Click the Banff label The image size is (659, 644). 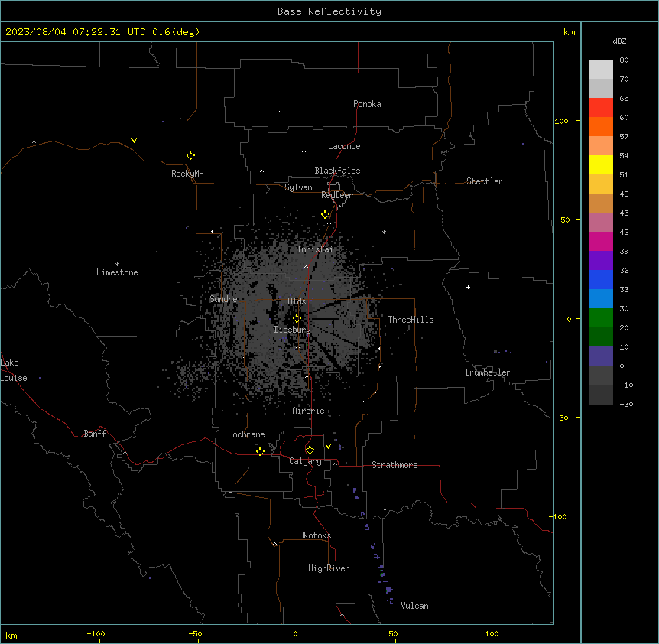pyautogui.click(x=95, y=434)
